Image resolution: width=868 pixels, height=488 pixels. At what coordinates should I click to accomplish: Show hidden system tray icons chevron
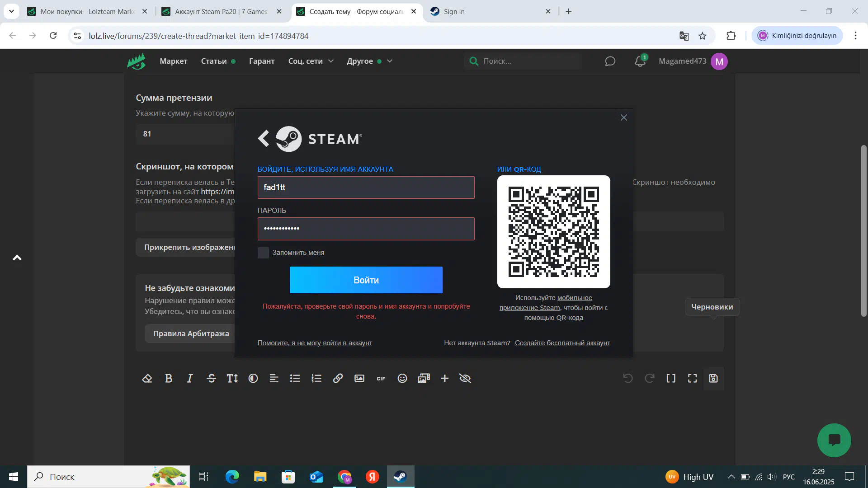click(731, 477)
